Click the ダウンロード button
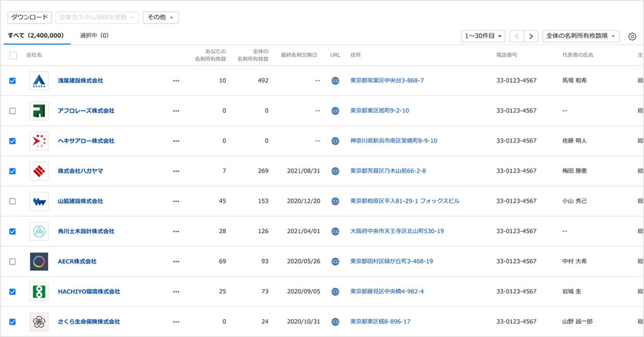Viewport: 644px width, 337px height. (x=30, y=17)
